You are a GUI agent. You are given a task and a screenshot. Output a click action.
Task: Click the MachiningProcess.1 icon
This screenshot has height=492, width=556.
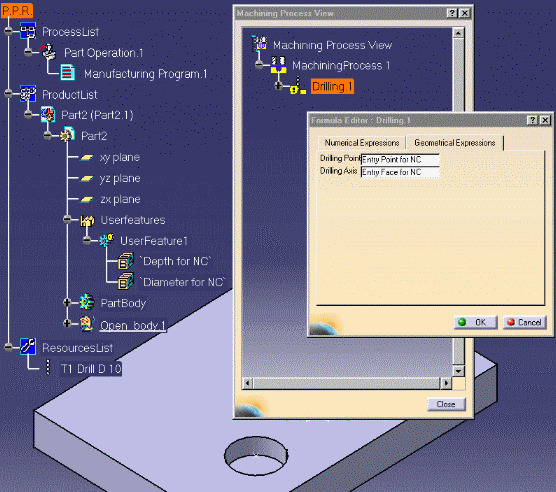(278, 65)
